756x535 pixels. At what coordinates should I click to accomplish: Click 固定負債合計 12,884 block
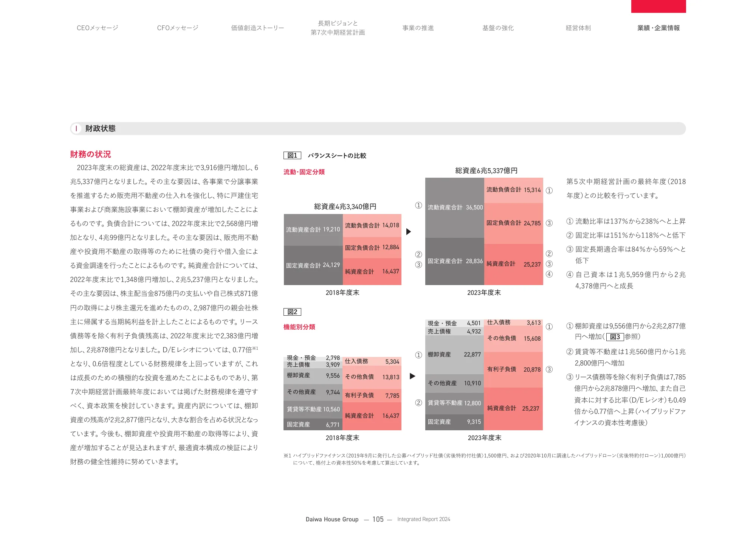[372, 248]
